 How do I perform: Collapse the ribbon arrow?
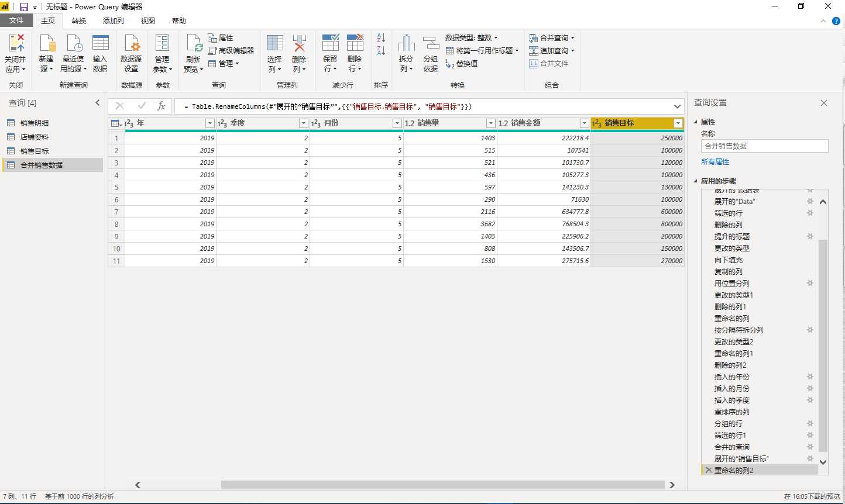tap(823, 21)
